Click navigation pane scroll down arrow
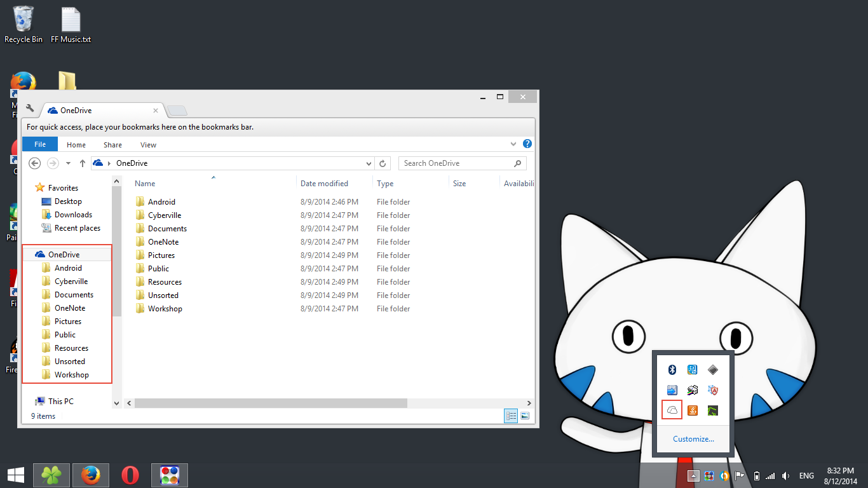 (x=116, y=403)
